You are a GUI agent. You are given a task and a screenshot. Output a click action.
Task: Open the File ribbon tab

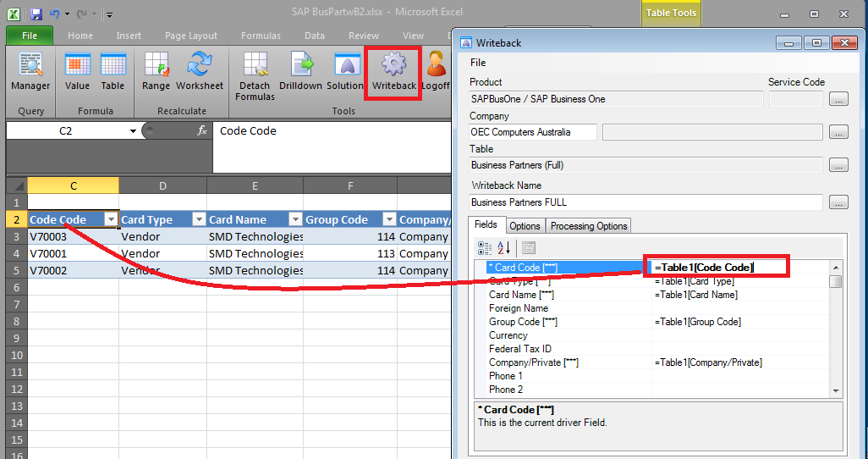click(30, 36)
